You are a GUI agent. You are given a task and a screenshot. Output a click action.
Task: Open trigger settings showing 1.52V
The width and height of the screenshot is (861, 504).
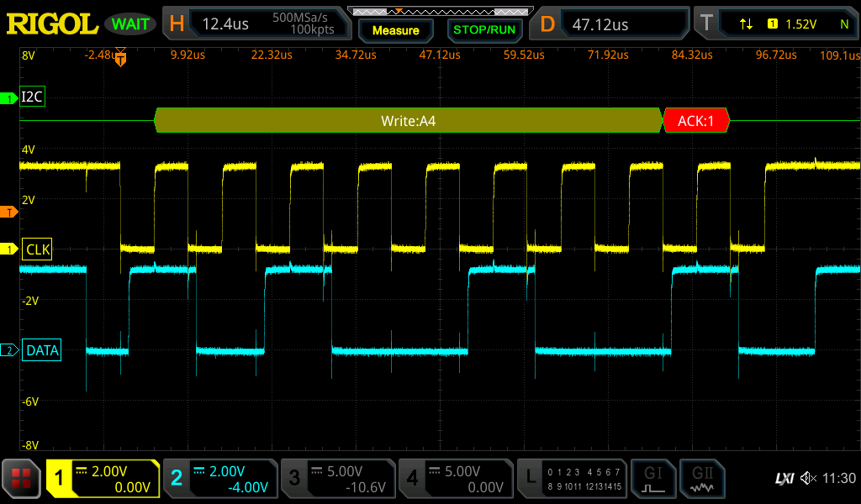tap(774, 24)
